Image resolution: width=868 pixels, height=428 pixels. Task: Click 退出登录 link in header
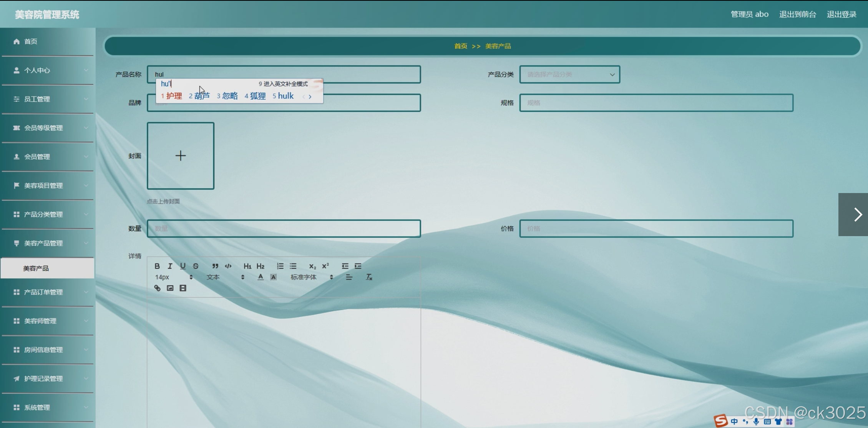[841, 15]
